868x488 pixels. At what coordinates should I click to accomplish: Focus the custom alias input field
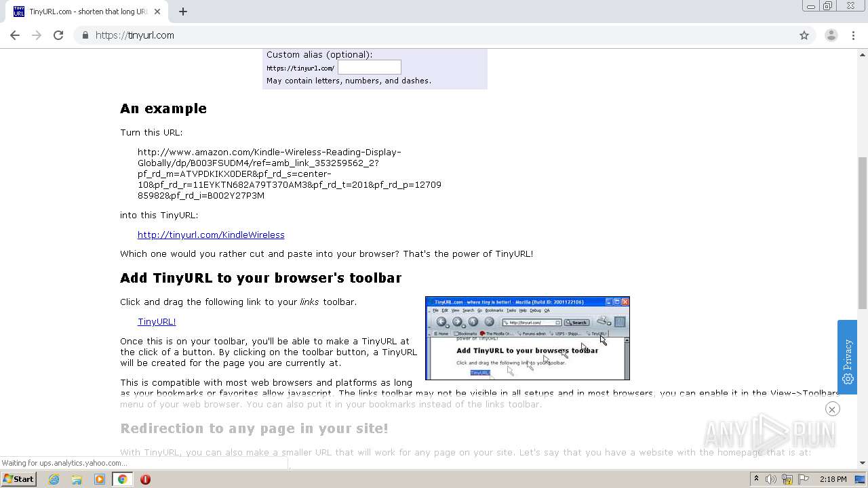[370, 67]
